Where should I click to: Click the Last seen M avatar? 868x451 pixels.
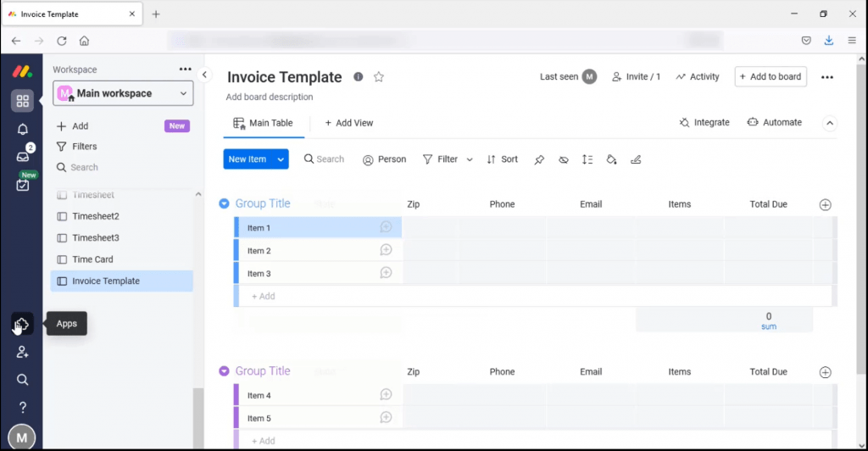[x=589, y=77]
